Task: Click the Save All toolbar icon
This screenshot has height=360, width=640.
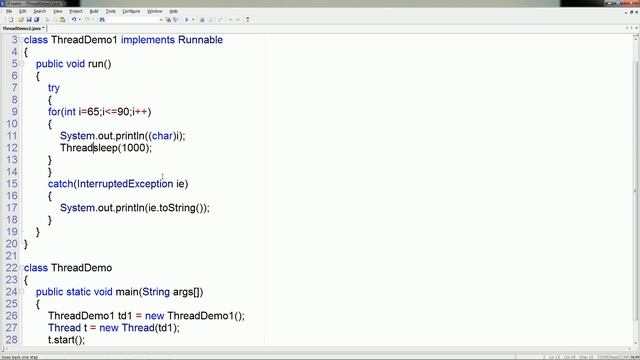Action: click(36, 20)
